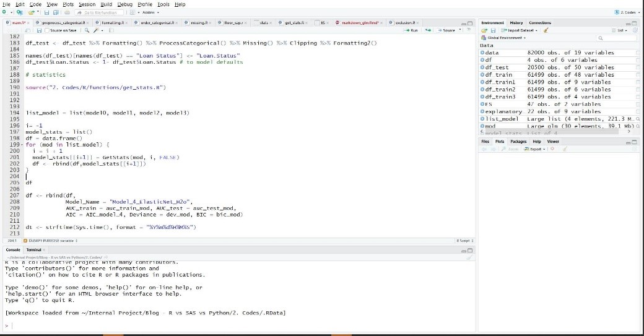This screenshot has height=336, width=644.
Task: Collapse the for loop fold at line 199
Action: 22,145
